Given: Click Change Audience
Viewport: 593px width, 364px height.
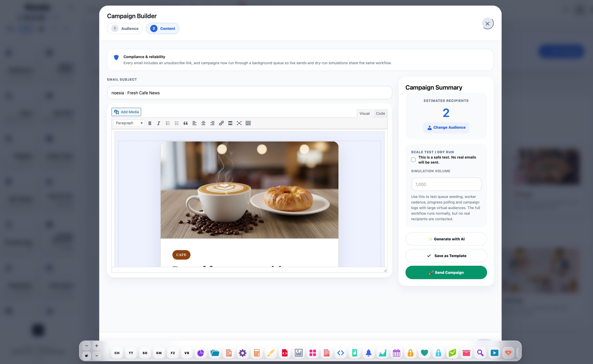Looking at the screenshot, I should coord(446,128).
